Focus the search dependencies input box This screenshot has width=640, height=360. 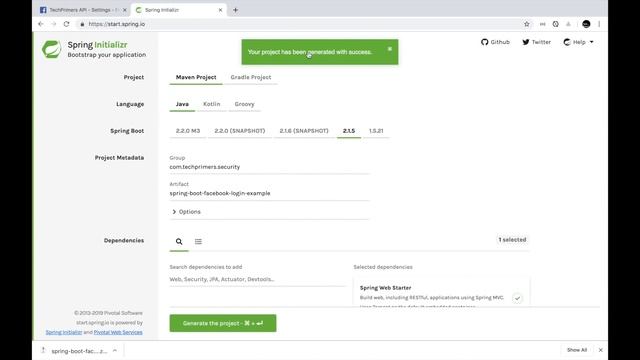(x=257, y=279)
